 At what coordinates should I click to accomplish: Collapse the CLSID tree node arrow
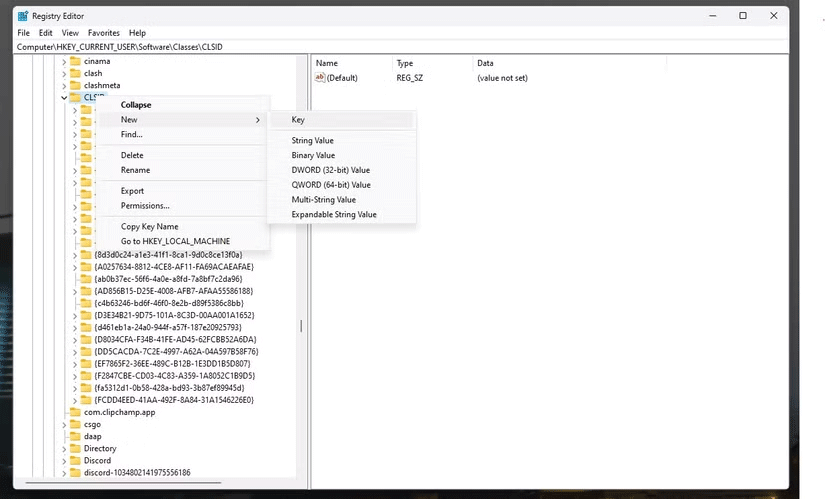[64, 98]
